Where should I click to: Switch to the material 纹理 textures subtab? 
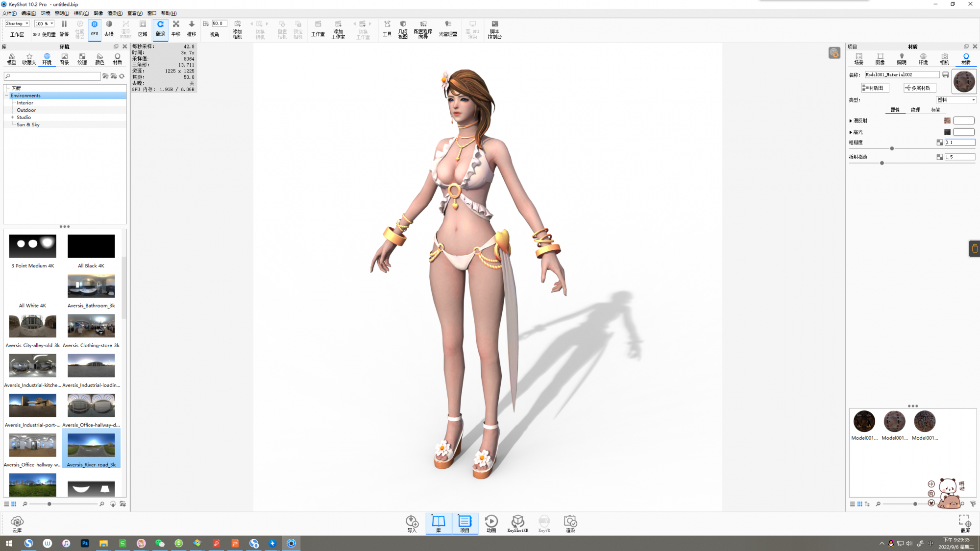point(915,110)
